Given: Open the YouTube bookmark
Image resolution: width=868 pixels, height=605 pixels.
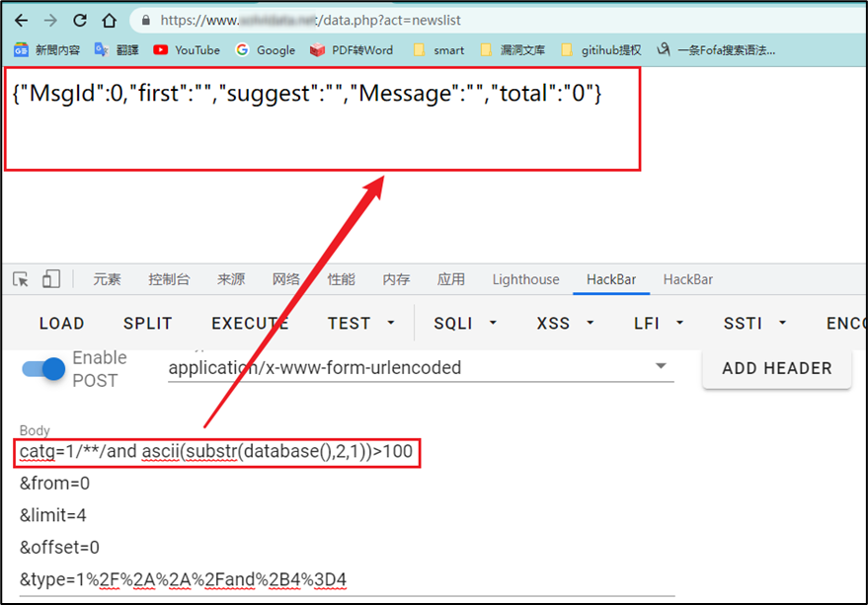Looking at the screenshot, I should [187, 50].
